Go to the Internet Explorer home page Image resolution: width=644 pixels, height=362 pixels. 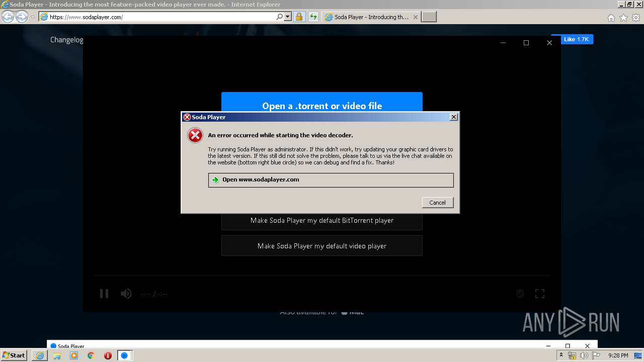click(611, 18)
